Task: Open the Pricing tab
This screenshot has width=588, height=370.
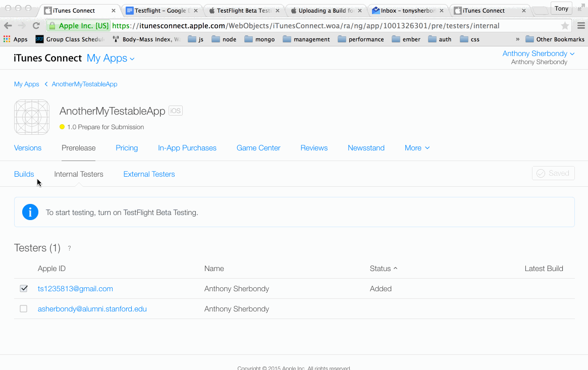Action: [127, 148]
